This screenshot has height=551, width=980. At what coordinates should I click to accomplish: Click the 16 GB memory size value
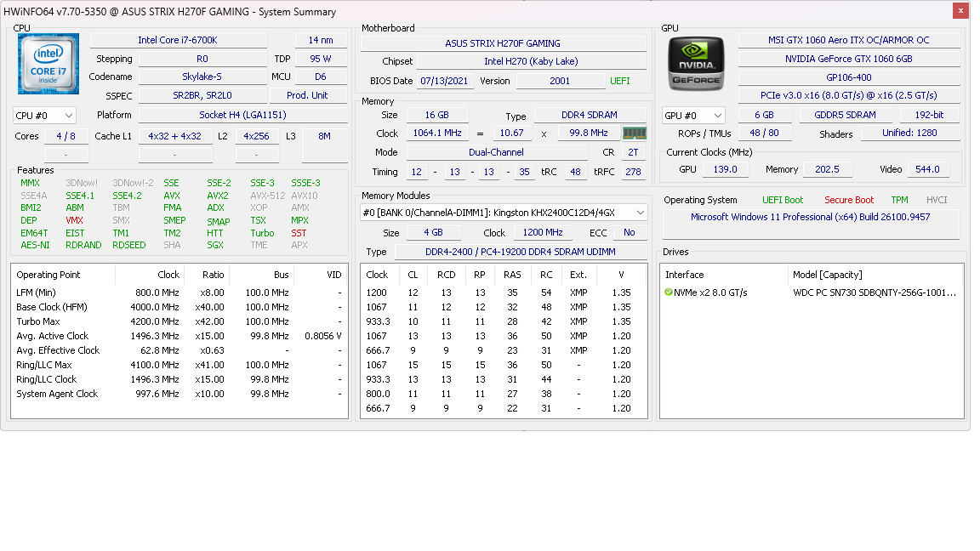437,115
